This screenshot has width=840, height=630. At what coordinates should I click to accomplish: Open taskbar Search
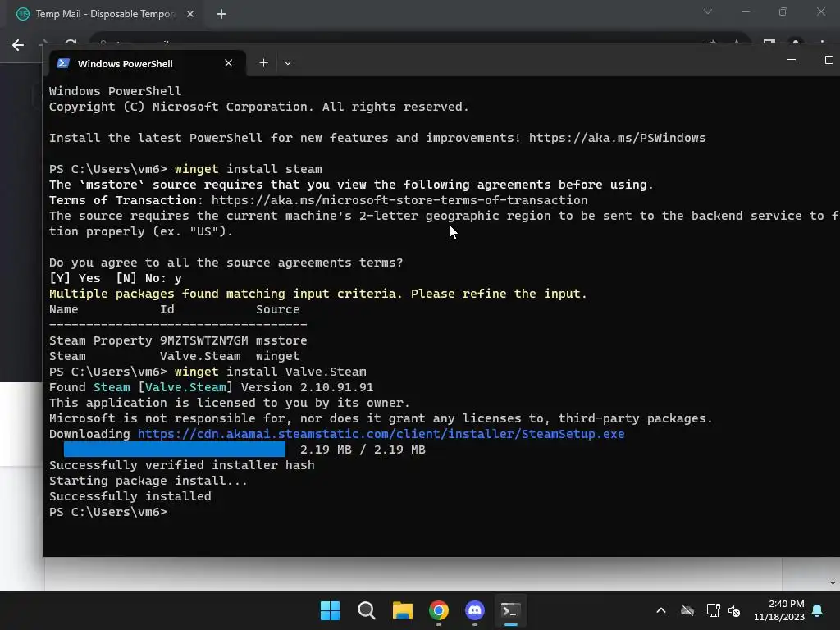click(367, 610)
